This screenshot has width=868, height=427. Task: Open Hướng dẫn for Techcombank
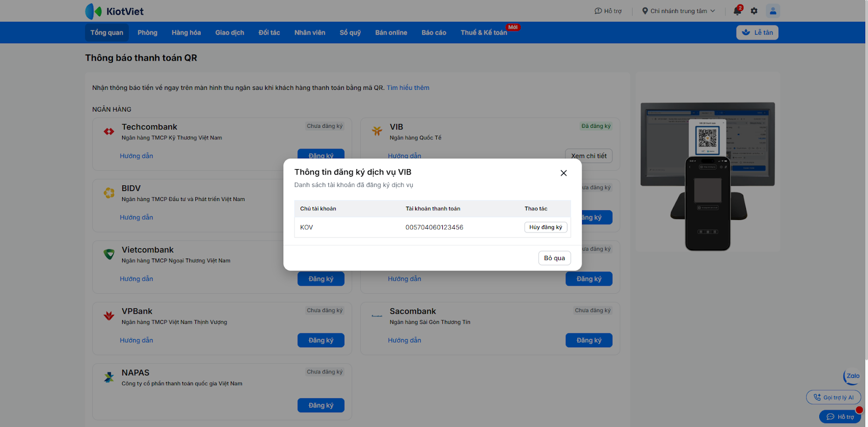137,156
